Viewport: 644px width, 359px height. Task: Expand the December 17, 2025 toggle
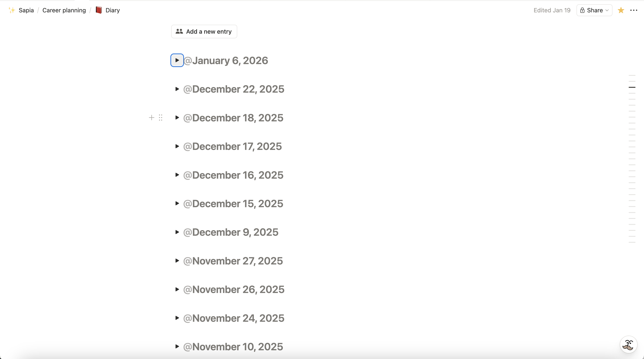177,146
